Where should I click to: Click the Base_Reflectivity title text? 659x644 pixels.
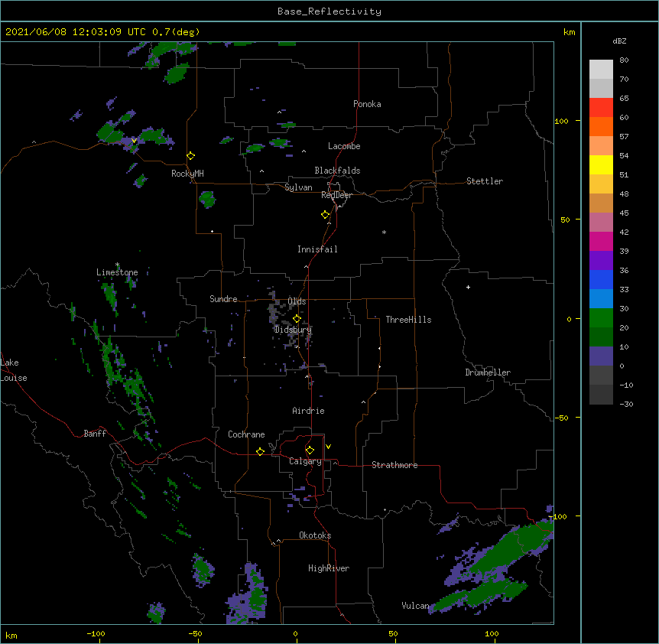click(x=329, y=11)
